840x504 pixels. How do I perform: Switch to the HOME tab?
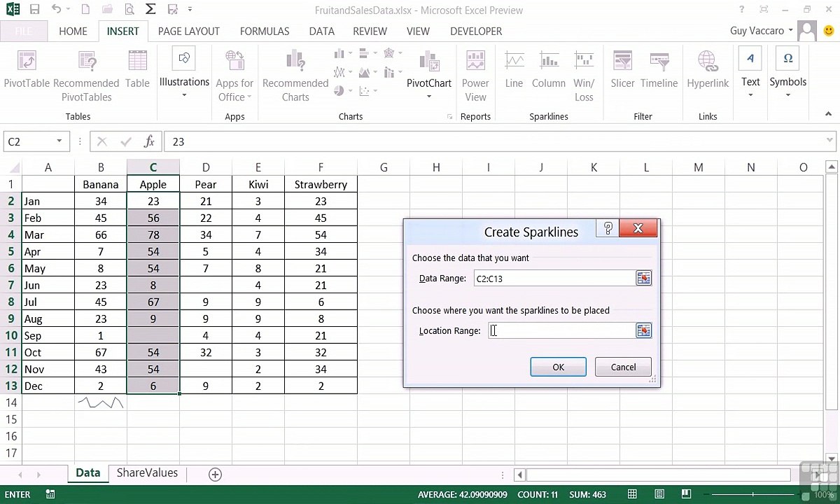pos(73,31)
